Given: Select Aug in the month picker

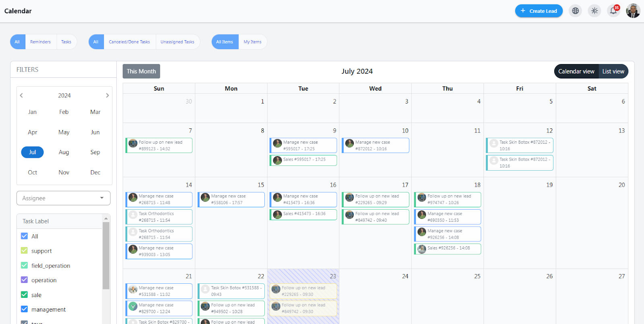Looking at the screenshot, I should [64, 152].
